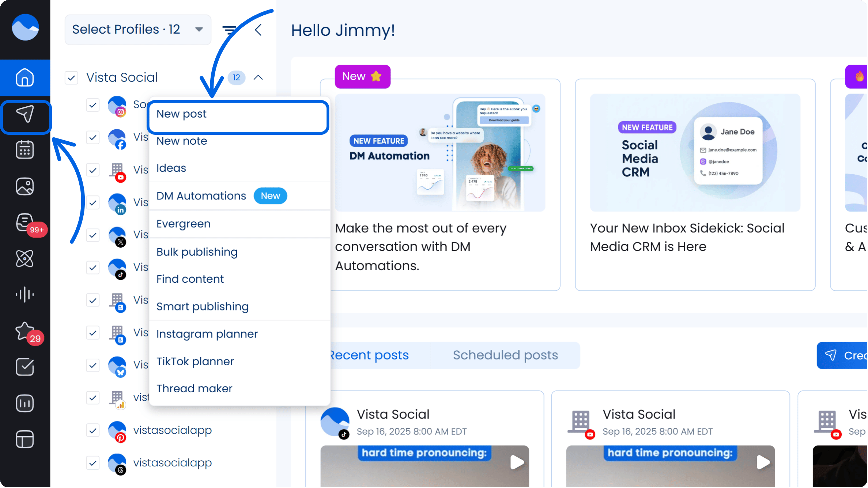Screen dimensions: 868x488
Task: Click the Threads vistasocialapp avatar
Action: [x=117, y=464]
